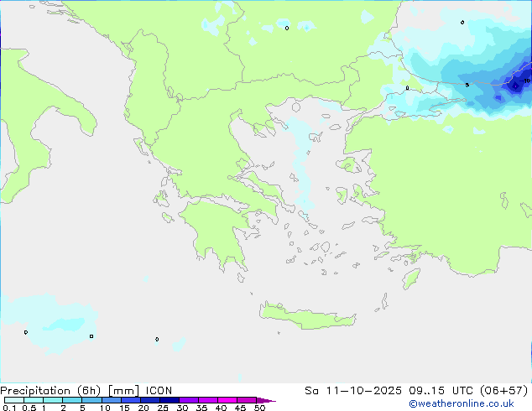The height and width of the screenshot is (411, 532).
Task: Click the 45–50 mm legend swatch
Action: click(247, 400)
